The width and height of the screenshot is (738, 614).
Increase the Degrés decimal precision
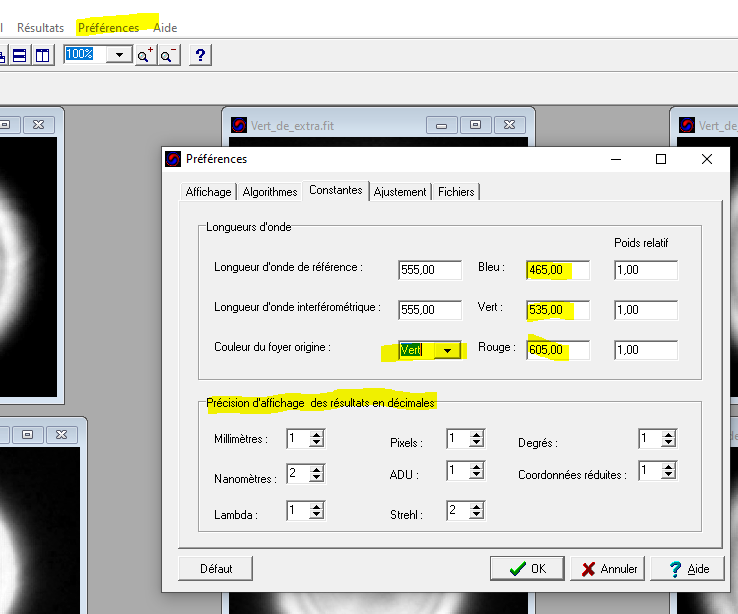pyautogui.click(x=668, y=434)
